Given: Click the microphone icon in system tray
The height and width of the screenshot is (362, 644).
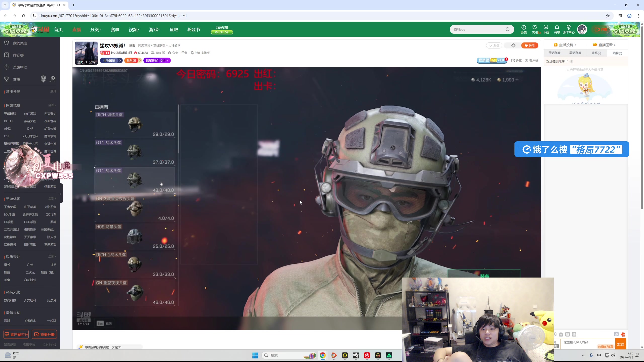Looking at the screenshot, I should [x=591, y=355].
